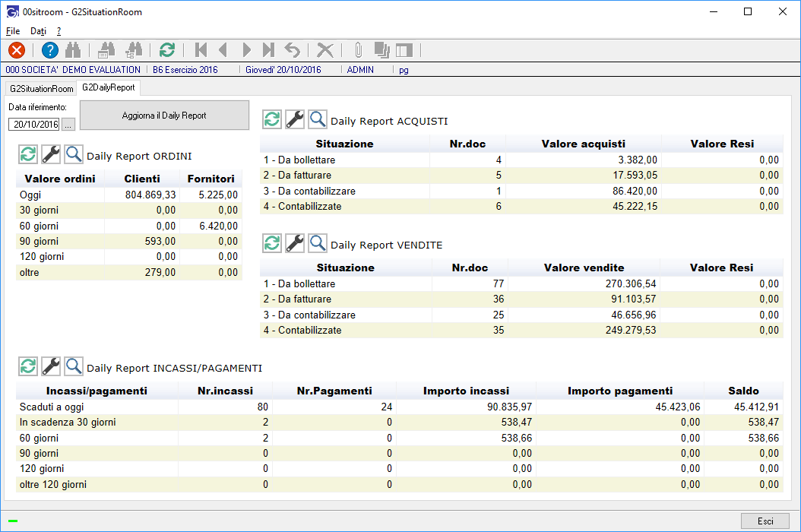This screenshot has height=532, width=801.
Task: Select the oltre row in ORDINI table
Action: click(x=129, y=272)
